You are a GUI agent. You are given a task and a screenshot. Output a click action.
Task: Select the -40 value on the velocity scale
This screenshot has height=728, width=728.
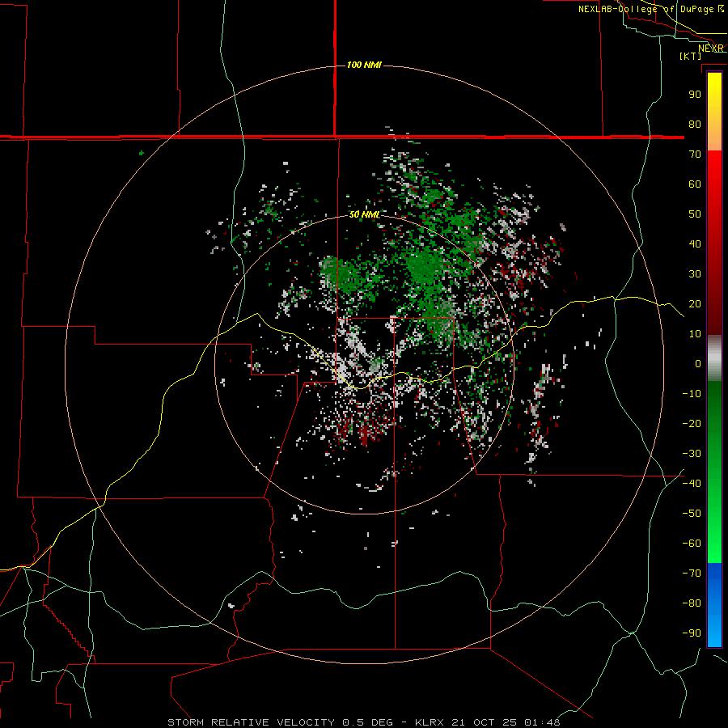[x=692, y=484]
